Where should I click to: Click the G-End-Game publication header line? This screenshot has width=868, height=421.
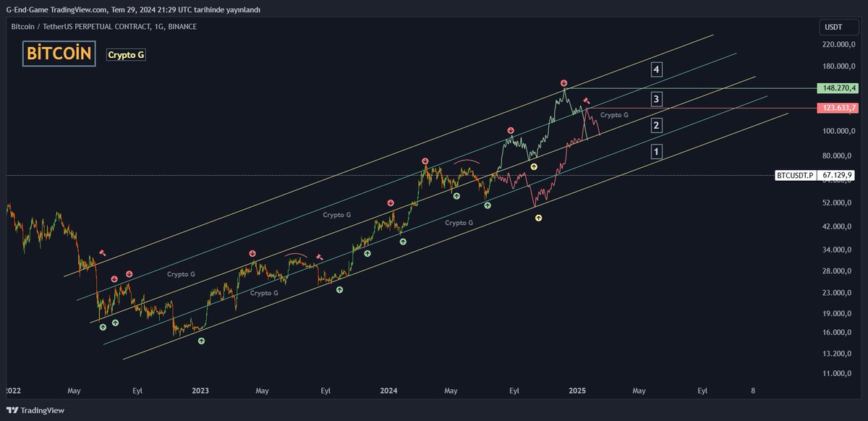[133, 9]
